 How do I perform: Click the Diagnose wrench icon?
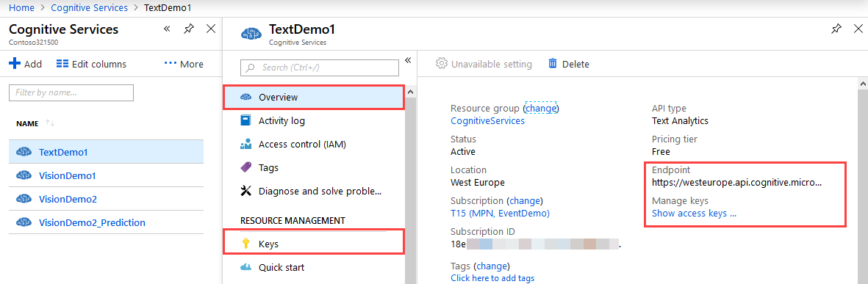[x=245, y=192]
